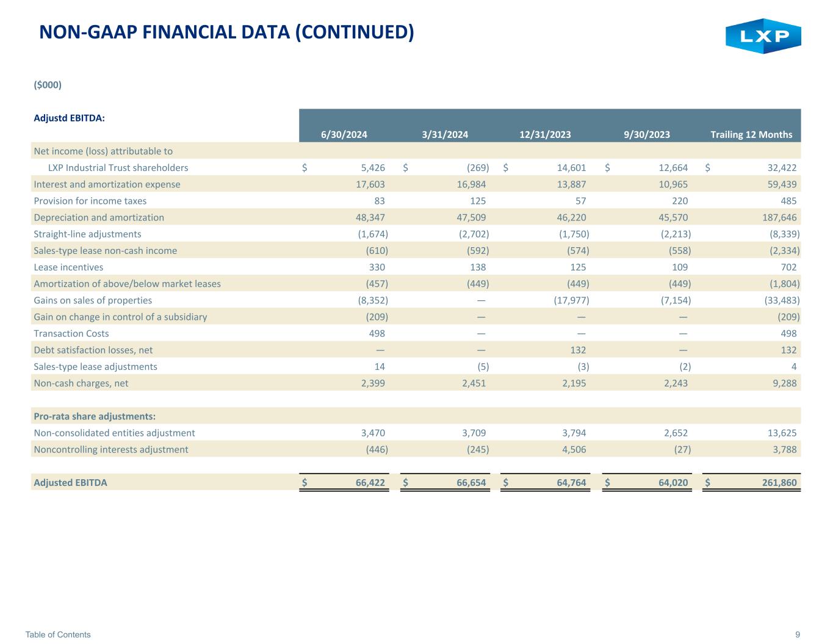833x644 pixels.
Task: Select the 6/30/2024 column header
Action: [344, 135]
